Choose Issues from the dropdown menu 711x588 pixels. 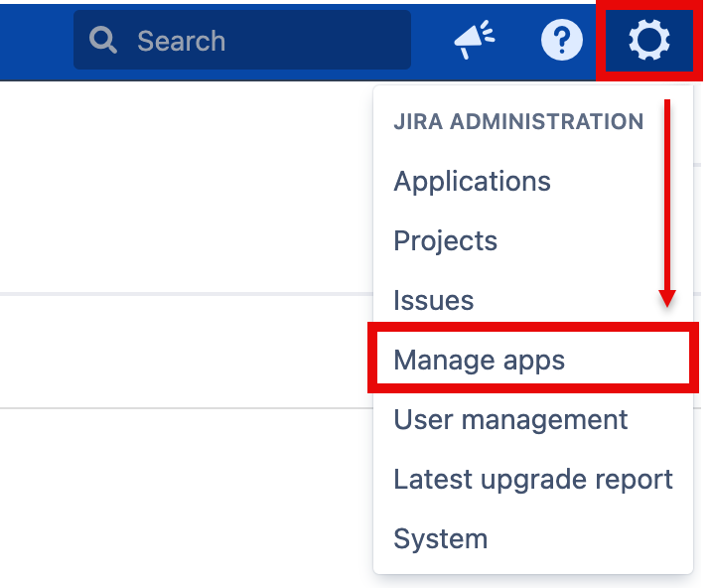pyautogui.click(x=433, y=301)
